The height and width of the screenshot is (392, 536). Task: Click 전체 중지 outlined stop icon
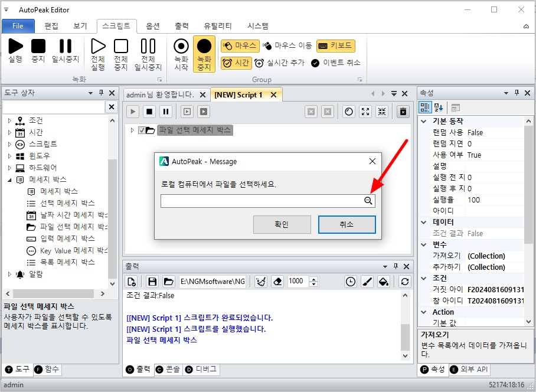pos(121,46)
